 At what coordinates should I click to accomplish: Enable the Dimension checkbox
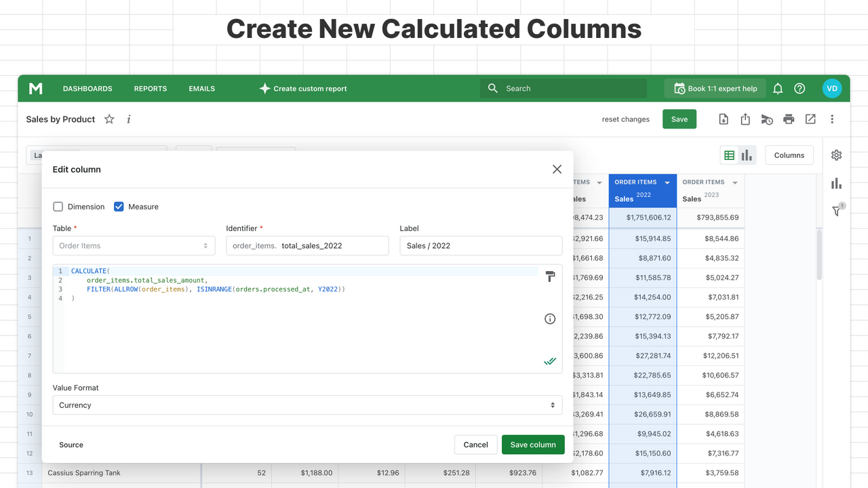[58, 206]
